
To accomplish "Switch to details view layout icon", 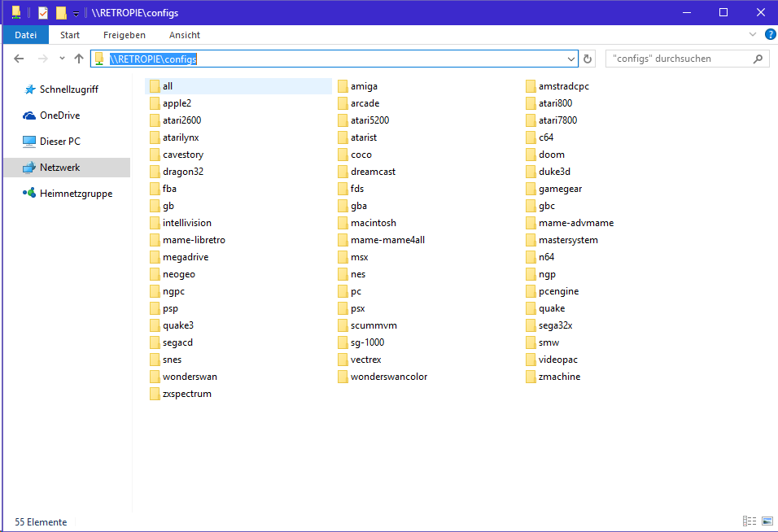I will (749, 521).
